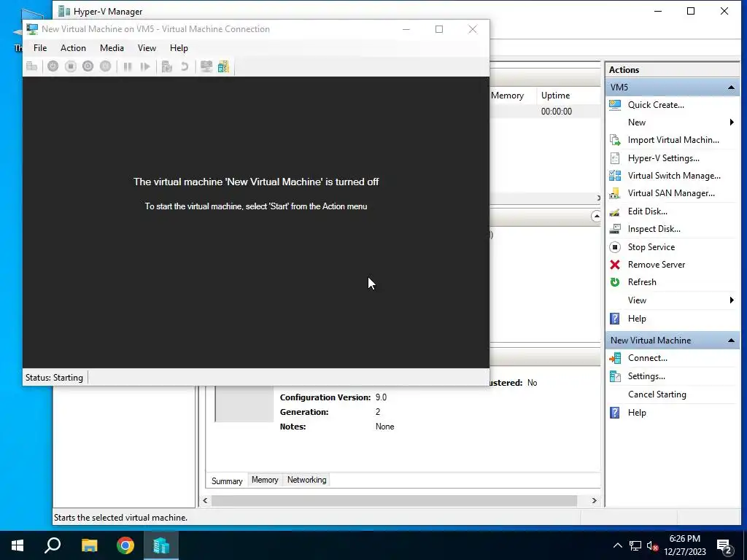
Task: Click the Save state toolbar icon
Action: [105, 66]
